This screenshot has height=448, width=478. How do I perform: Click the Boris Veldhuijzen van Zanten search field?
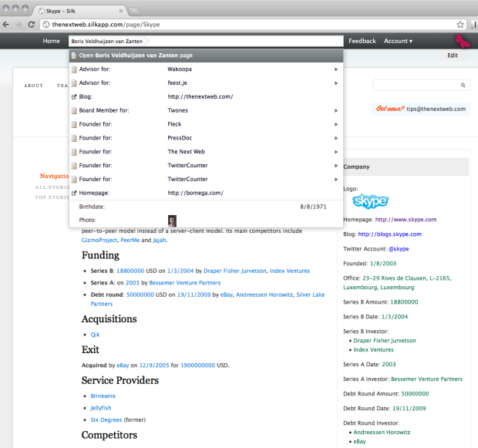pos(206,41)
